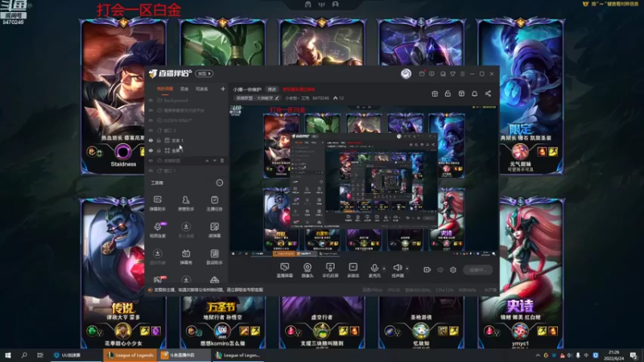Toggle visibility of the ELDEN RING source

(x=151, y=120)
